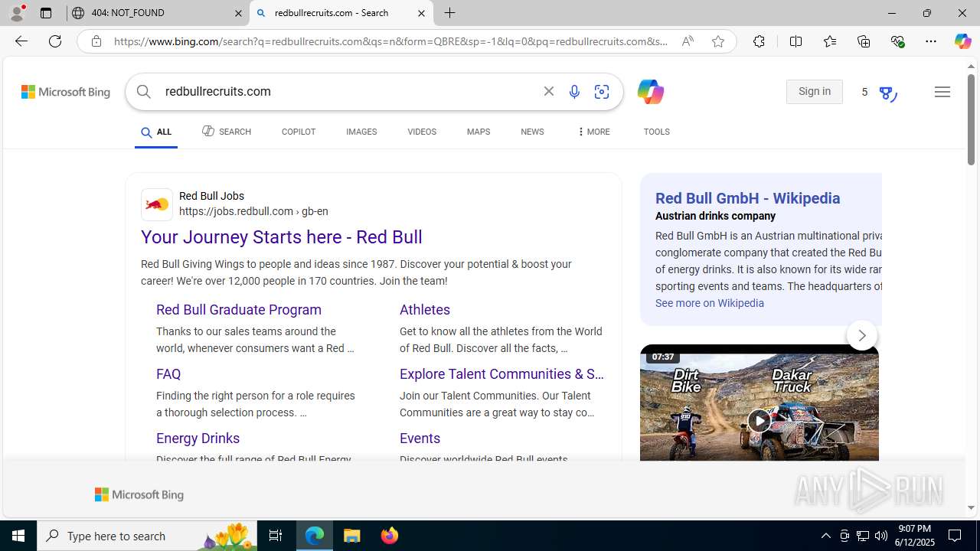Image resolution: width=980 pixels, height=551 pixels.
Task: Open 'Your Journey Starts here - Red Bull' result
Action: point(282,237)
